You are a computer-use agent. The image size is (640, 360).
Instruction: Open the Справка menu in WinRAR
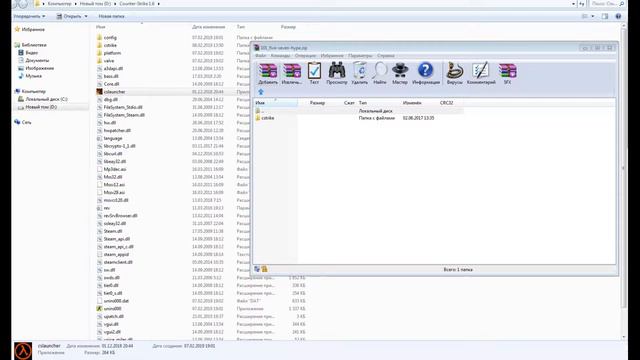[386, 56]
